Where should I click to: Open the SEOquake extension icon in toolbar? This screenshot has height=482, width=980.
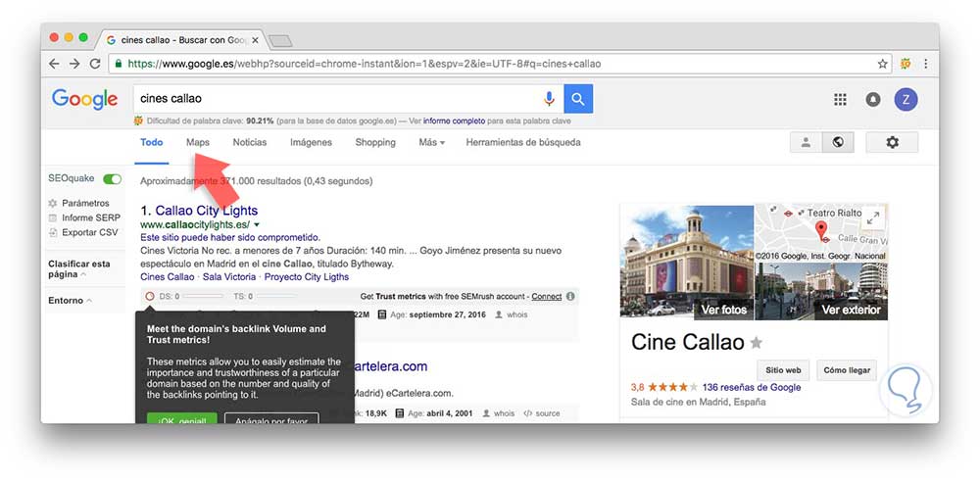905,64
